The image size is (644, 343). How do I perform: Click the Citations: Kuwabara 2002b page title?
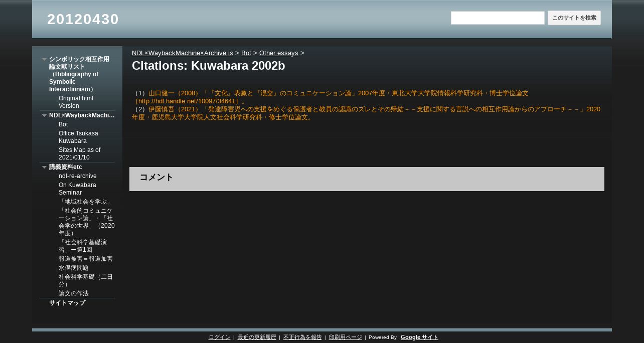click(209, 66)
